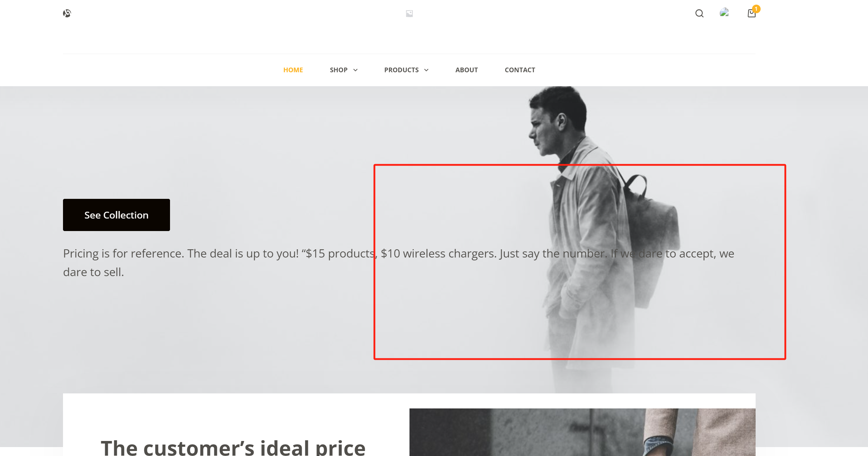Image resolution: width=868 pixels, height=456 pixels.
Task: Click the site logo icon at top left
Action: pyautogui.click(x=67, y=13)
